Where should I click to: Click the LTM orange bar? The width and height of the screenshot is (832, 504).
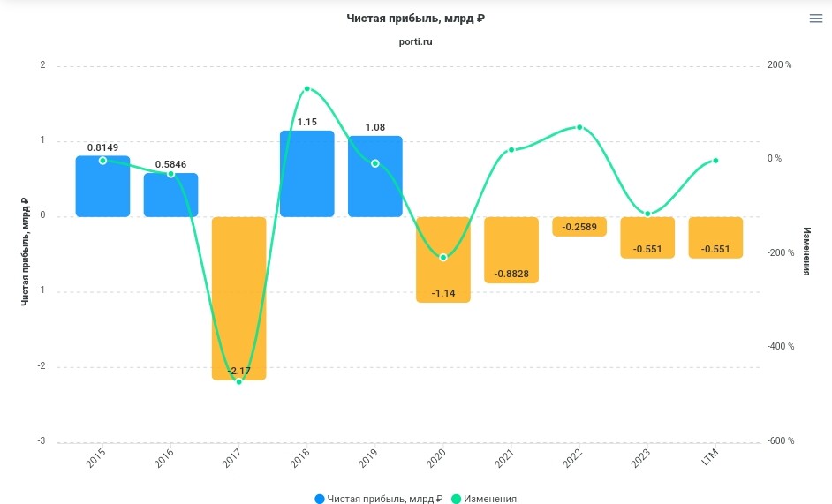715,237
